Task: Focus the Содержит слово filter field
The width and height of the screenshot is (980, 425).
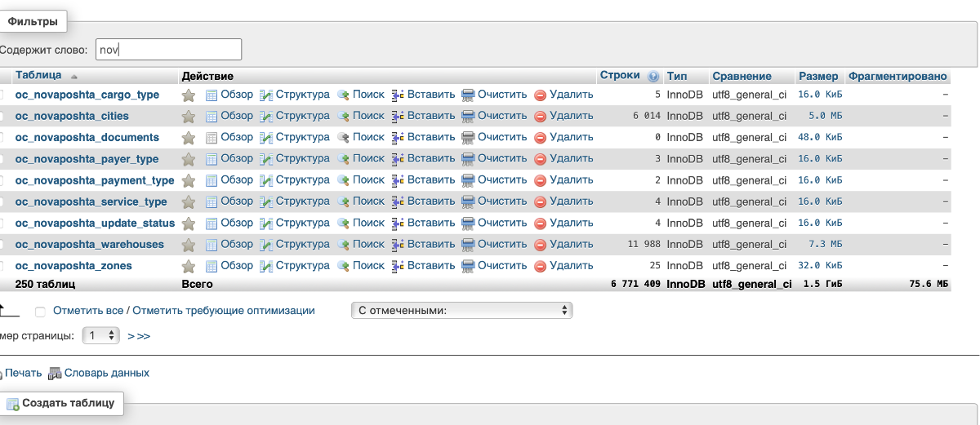Action: coord(168,49)
